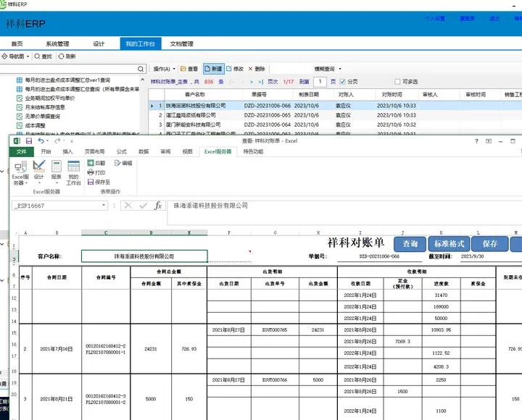Click the page number input field
Image resolution: width=522 pixels, height=420 pixels.
319,82
